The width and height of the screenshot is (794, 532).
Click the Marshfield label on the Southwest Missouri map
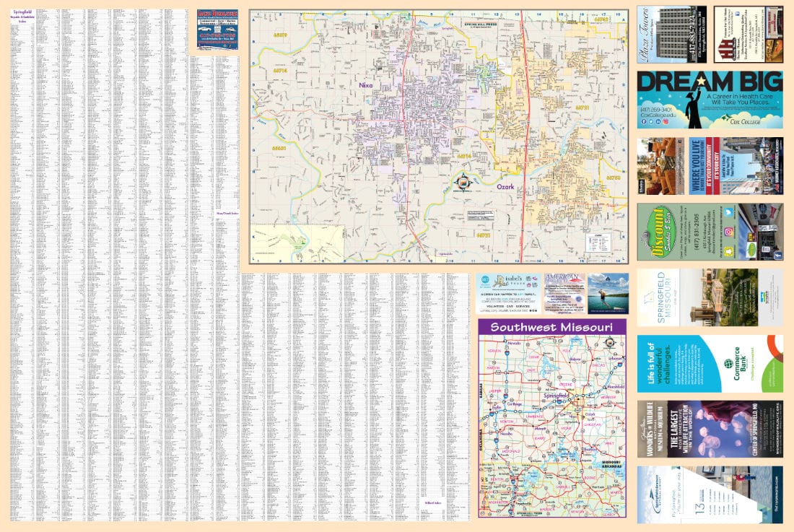tap(616, 387)
